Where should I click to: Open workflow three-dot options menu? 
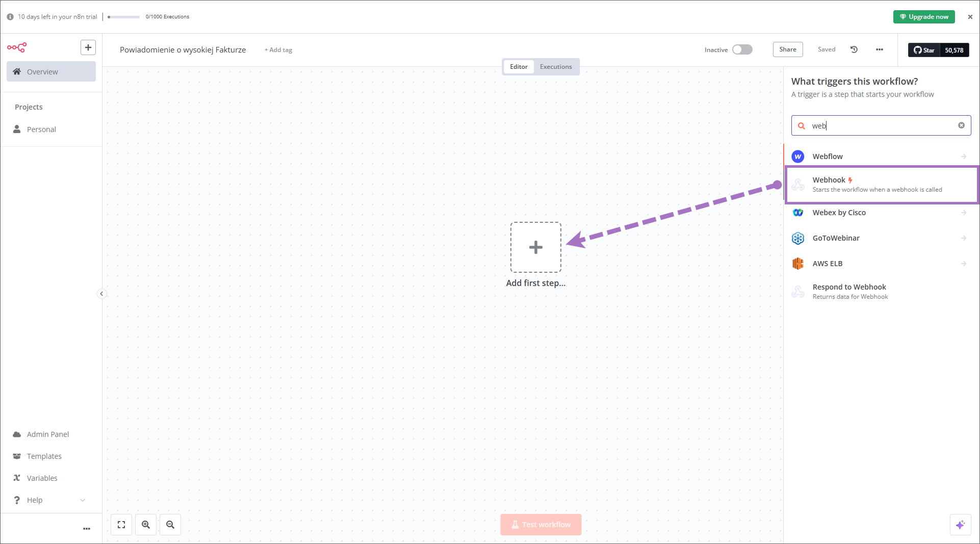[x=880, y=49]
